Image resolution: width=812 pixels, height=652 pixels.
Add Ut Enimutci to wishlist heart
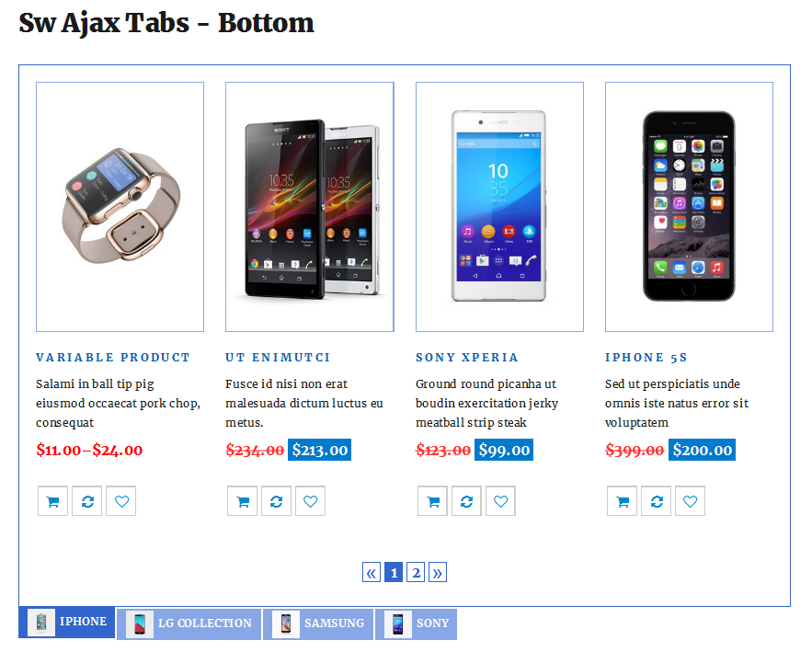[x=310, y=501]
